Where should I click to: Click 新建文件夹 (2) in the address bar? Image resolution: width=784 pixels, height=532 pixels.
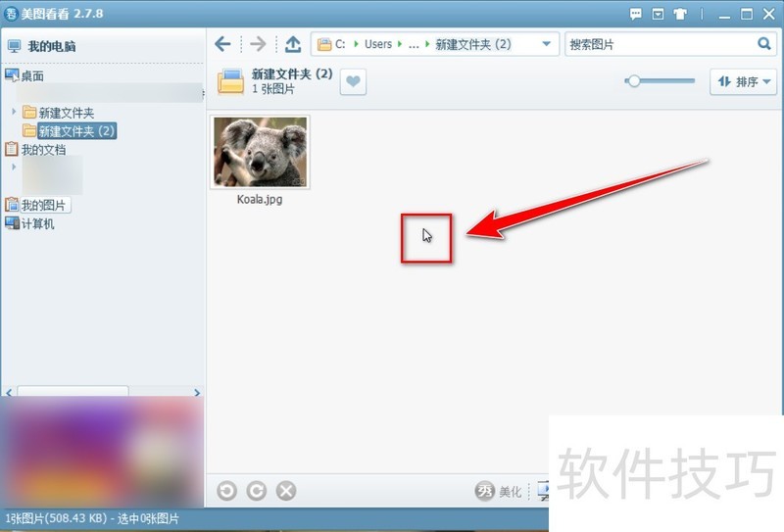point(473,44)
